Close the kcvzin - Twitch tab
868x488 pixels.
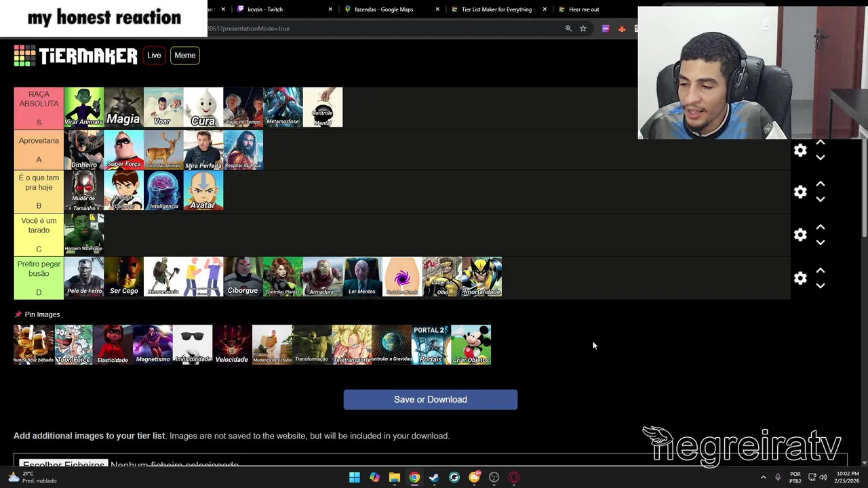click(330, 9)
